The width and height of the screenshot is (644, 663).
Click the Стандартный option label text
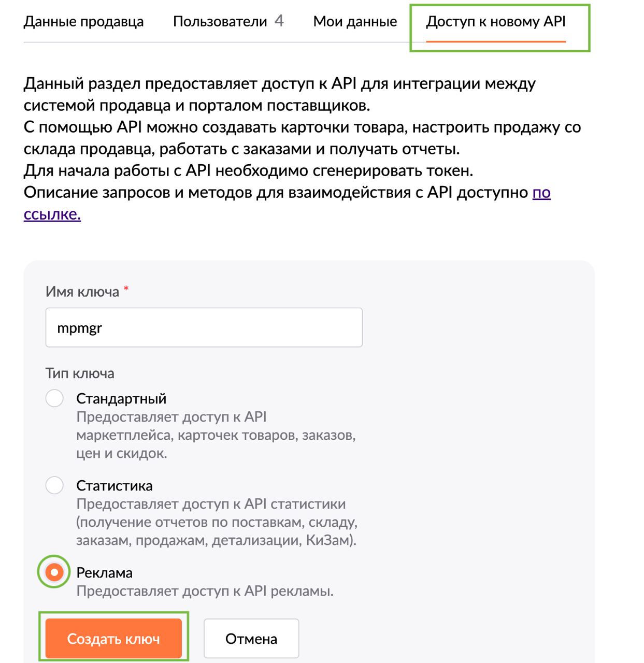121,398
